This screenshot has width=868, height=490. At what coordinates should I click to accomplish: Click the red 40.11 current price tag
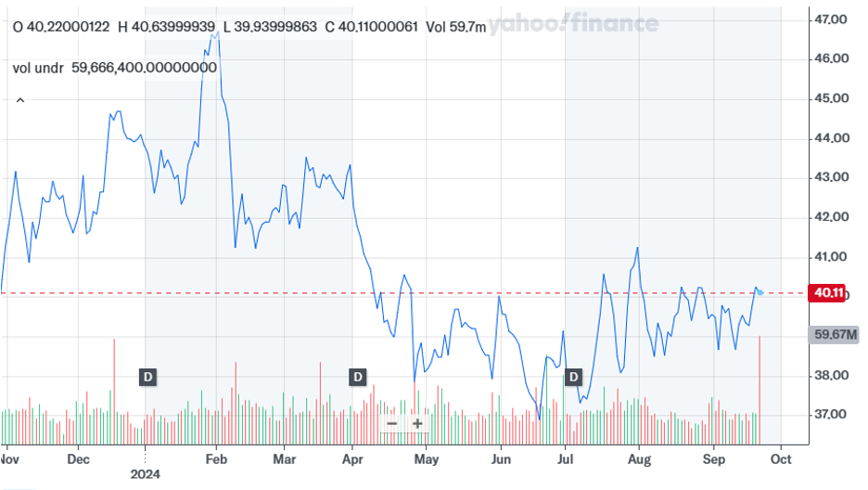[x=827, y=293]
